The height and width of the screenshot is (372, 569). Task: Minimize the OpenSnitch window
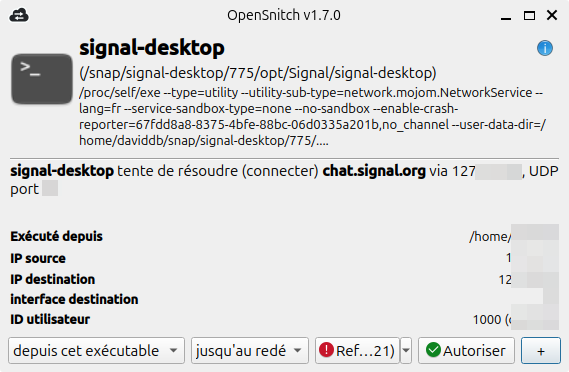pos(506,16)
